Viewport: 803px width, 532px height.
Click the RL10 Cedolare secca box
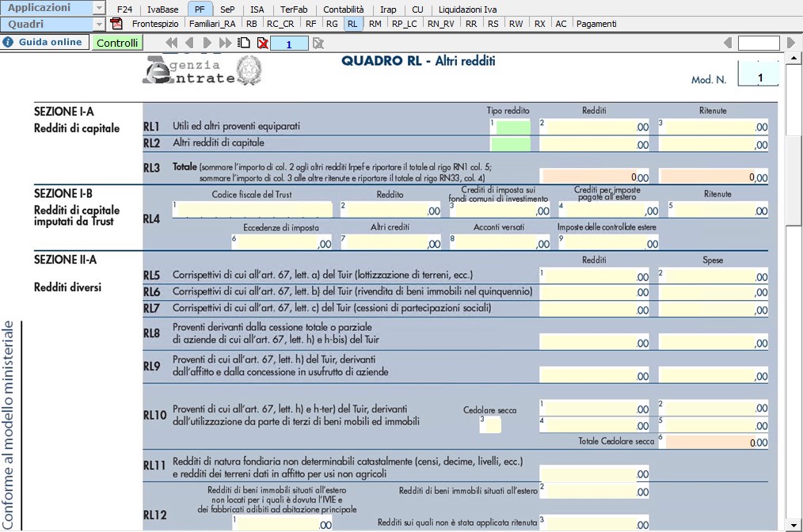[490, 424]
